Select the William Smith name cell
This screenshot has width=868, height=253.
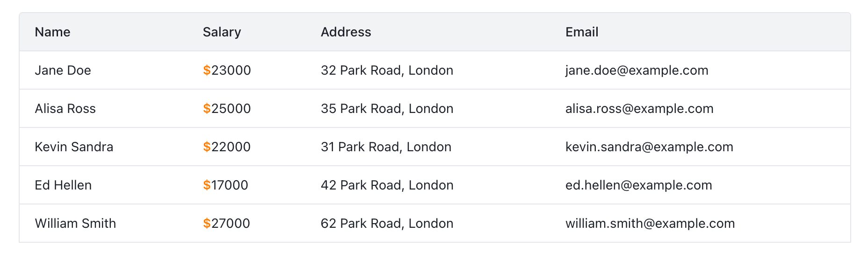[x=75, y=223]
